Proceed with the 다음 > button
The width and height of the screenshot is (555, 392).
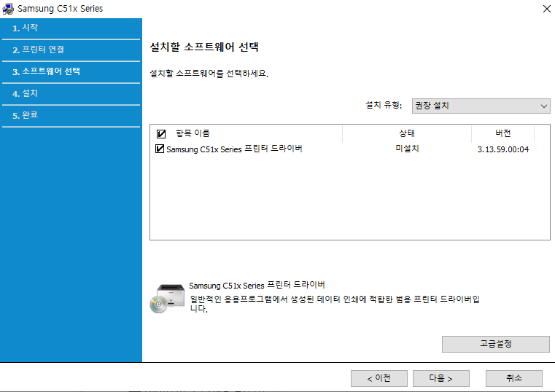pyautogui.click(x=441, y=379)
